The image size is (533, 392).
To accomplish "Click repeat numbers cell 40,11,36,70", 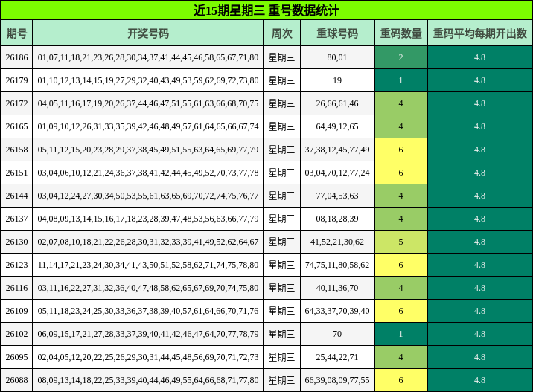I will 337,288.
